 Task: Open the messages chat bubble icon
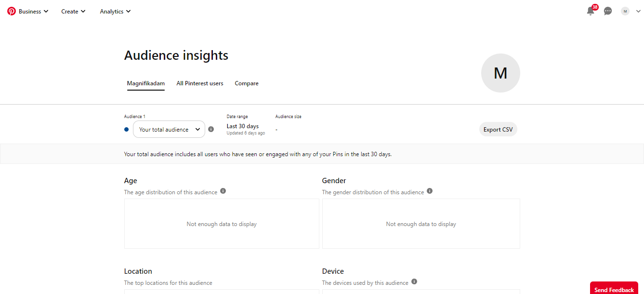(x=608, y=11)
